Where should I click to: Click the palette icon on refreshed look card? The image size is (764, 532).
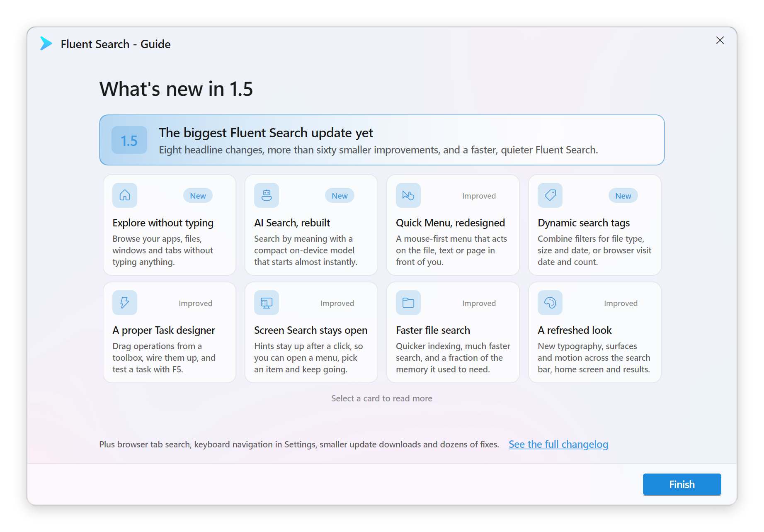[x=550, y=303]
